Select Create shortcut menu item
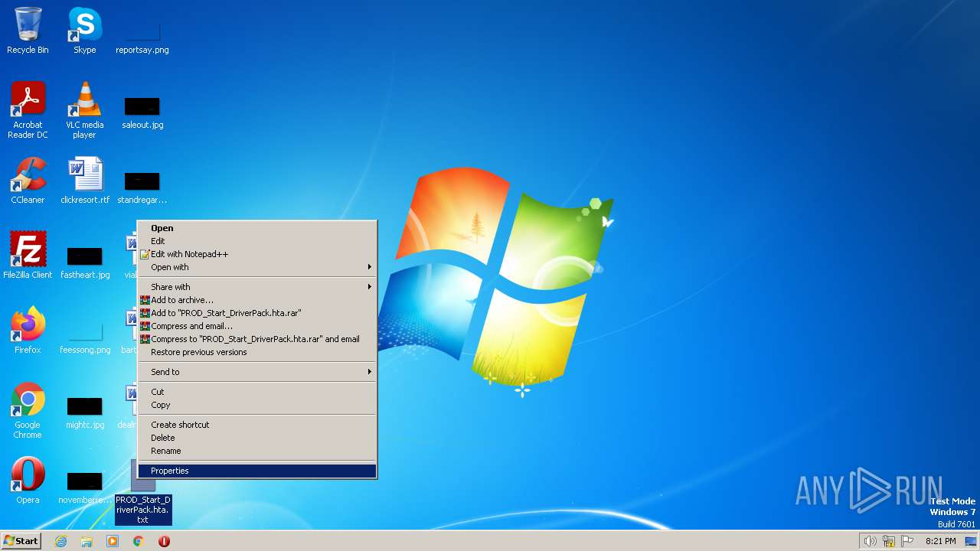The width and height of the screenshot is (980, 551). (x=257, y=425)
